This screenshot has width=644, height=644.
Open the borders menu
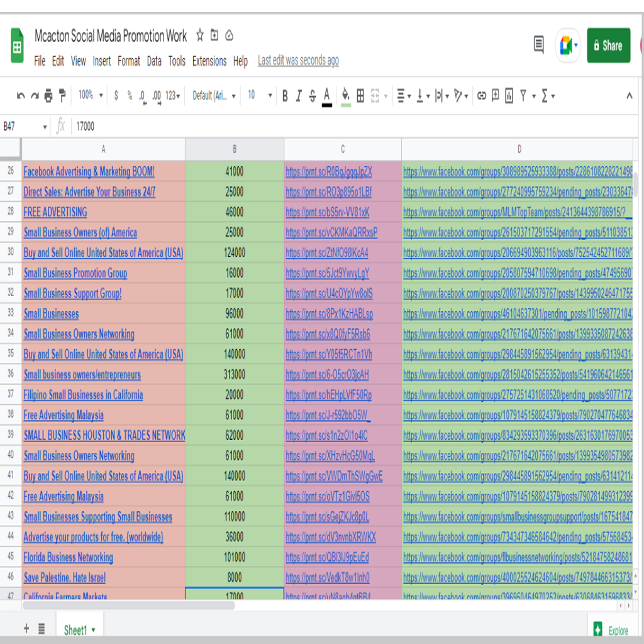(x=360, y=96)
